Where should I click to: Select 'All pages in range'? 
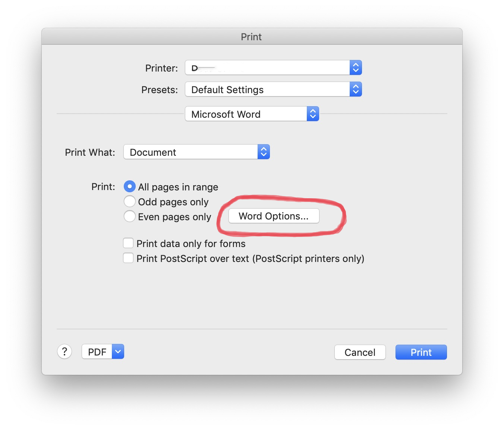(129, 186)
